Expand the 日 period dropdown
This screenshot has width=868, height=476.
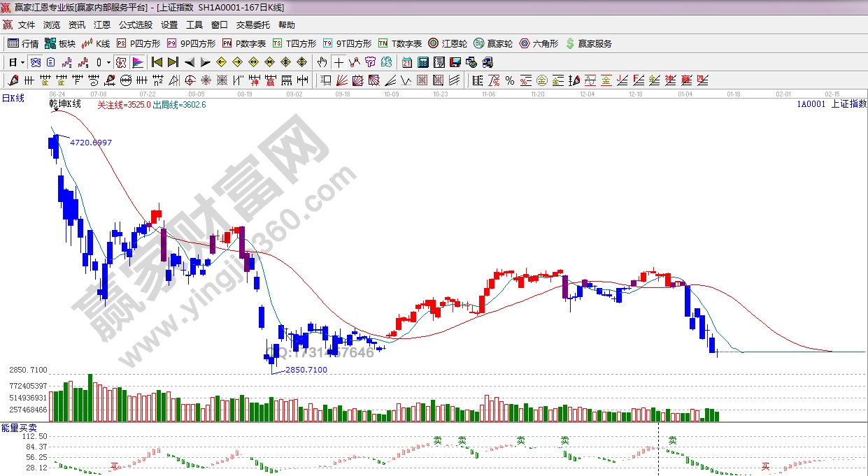pyautogui.click(x=22, y=62)
